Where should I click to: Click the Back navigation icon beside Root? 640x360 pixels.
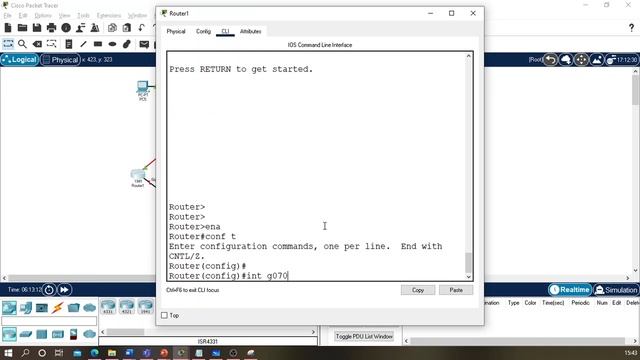pyautogui.click(x=550, y=60)
